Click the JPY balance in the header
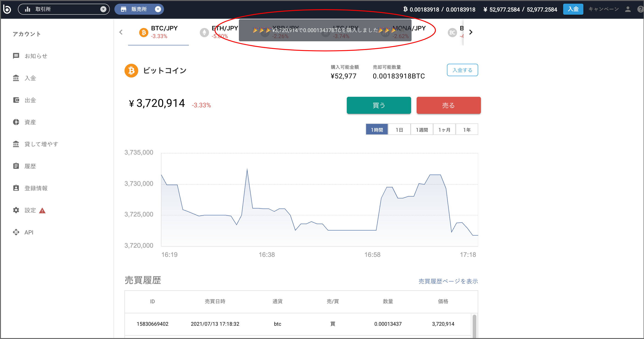This screenshot has height=339, width=644. pyautogui.click(x=520, y=9)
